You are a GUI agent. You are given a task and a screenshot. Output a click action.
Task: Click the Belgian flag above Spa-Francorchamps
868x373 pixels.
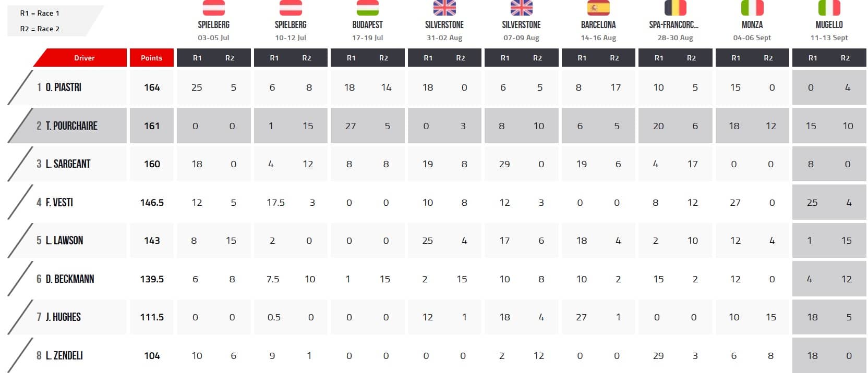click(x=675, y=8)
